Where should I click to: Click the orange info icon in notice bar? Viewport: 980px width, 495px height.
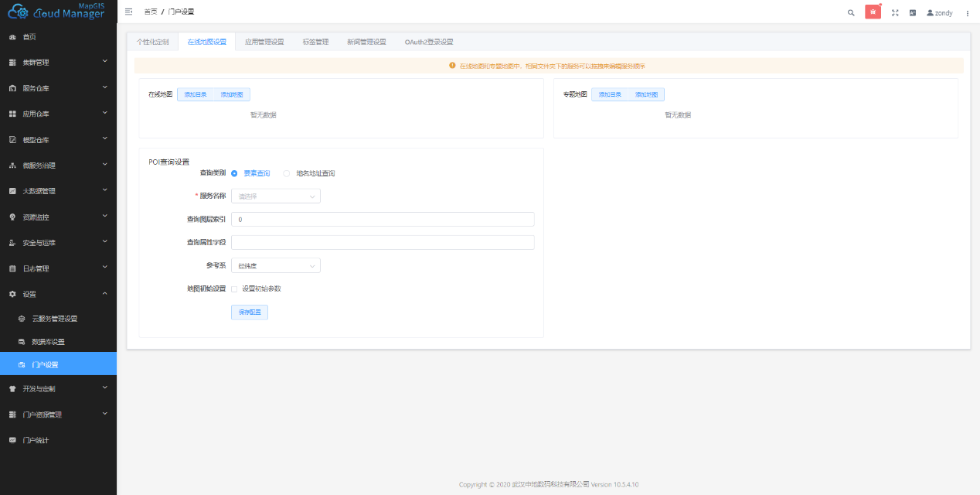tap(452, 66)
